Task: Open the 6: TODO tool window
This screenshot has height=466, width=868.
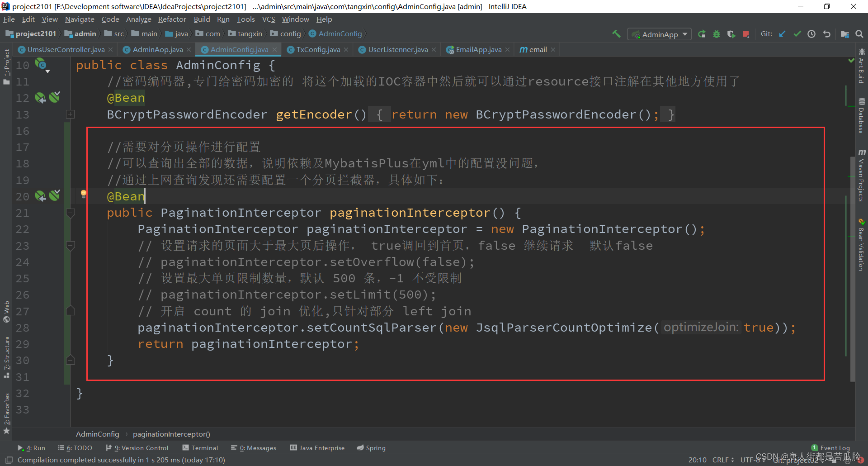Action: (x=75, y=448)
